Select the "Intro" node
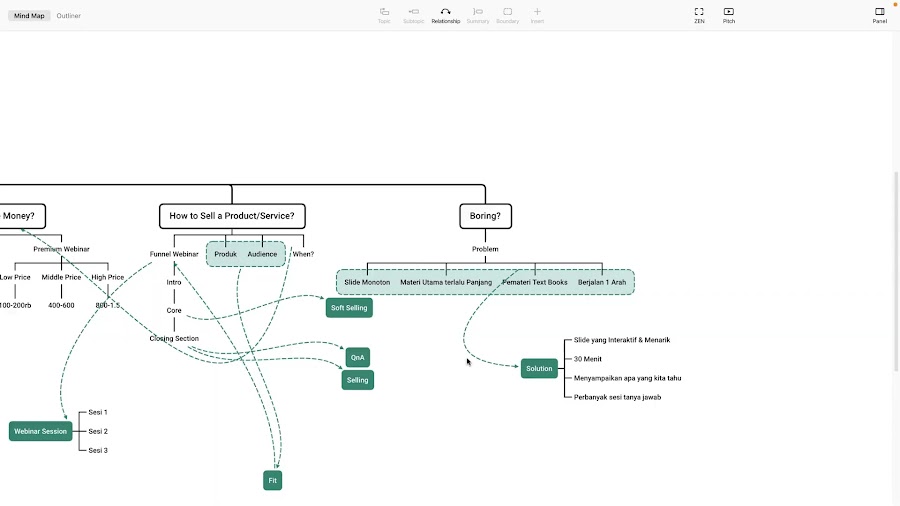Screen dimensions: 900x506 click(174, 282)
